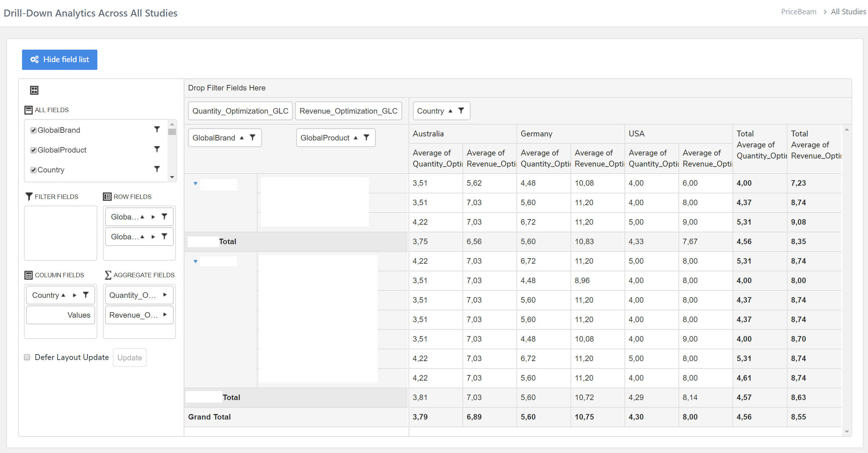Click the gear icon in Hide field list button
868x453 pixels.
(35, 60)
